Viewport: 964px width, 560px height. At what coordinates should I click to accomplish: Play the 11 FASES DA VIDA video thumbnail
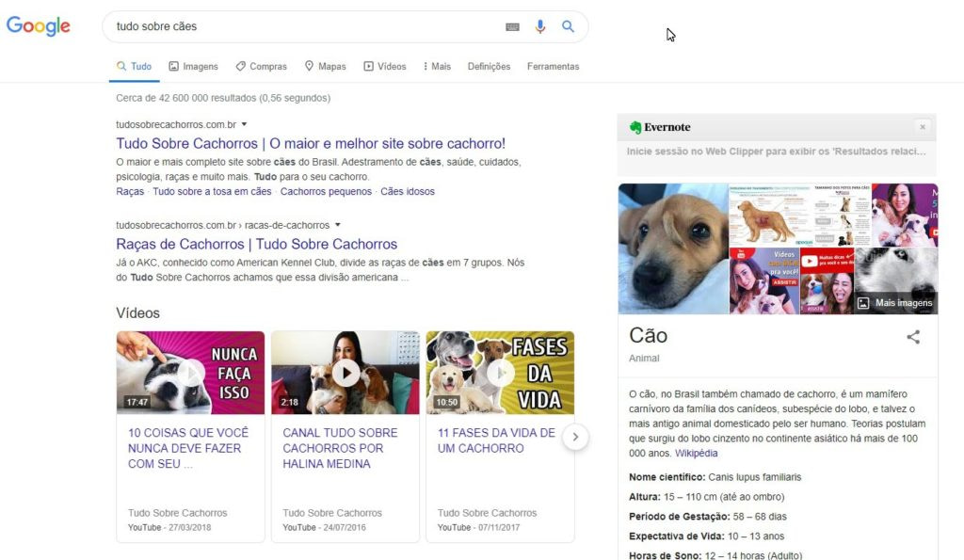point(501,373)
